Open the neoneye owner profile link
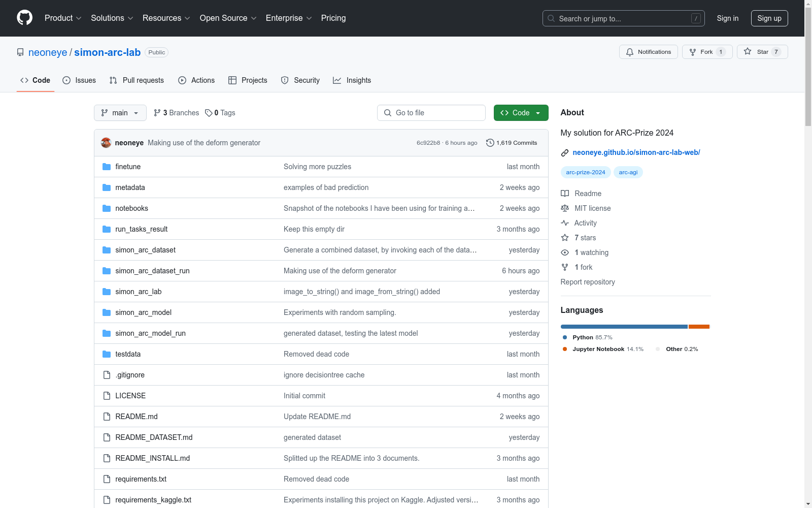Screen dimensions: 812x508 pyautogui.click(x=48, y=52)
